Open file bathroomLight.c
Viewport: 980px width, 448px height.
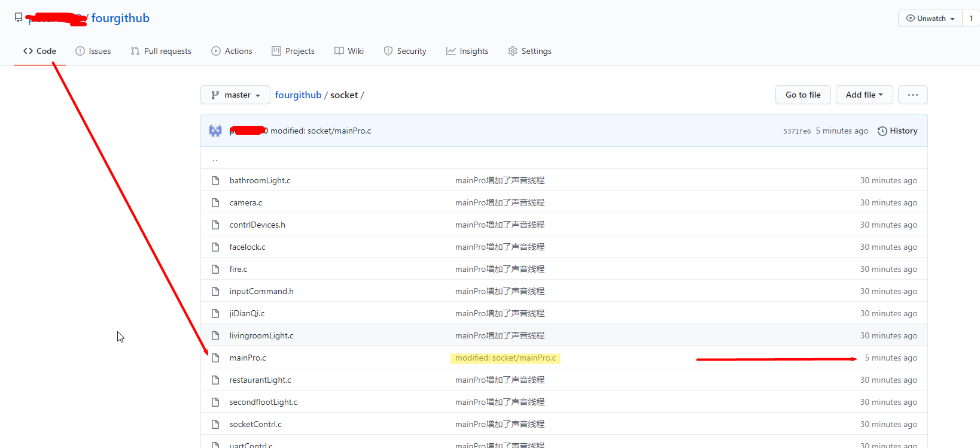pyautogui.click(x=260, y=180)
